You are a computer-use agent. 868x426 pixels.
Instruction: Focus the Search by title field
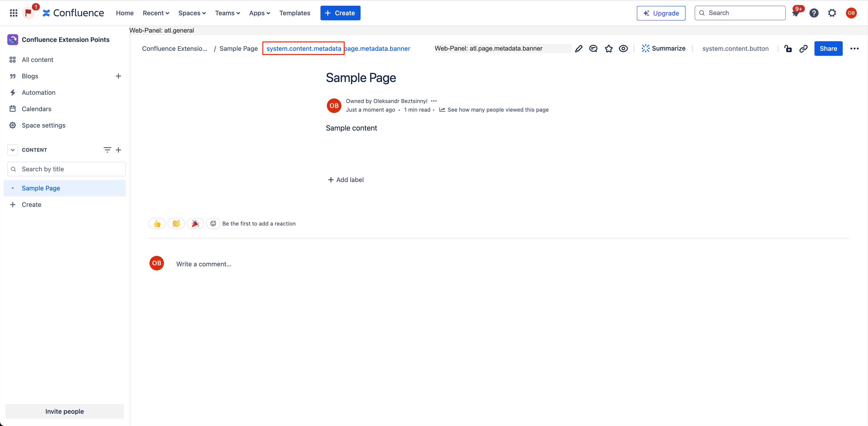pos(66,169)
